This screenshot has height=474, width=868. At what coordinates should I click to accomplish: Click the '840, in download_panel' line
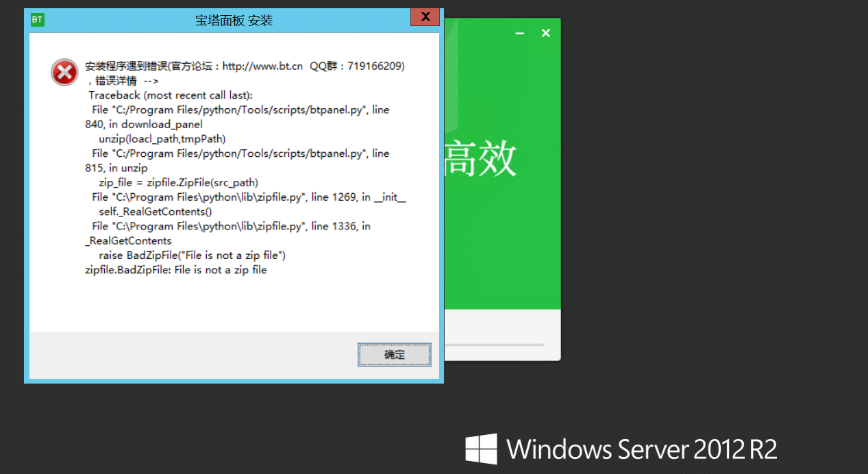(143, 125)
